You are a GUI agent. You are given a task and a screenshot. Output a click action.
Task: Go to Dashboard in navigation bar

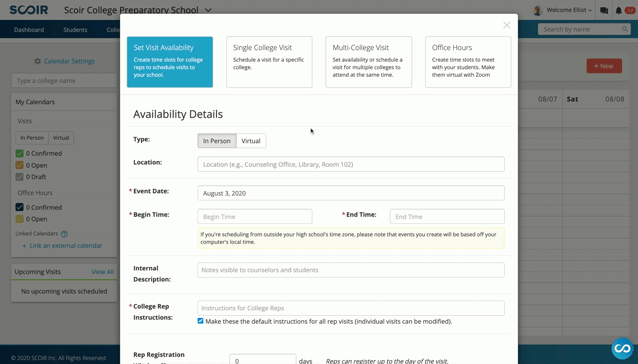[x=29, y=30]
